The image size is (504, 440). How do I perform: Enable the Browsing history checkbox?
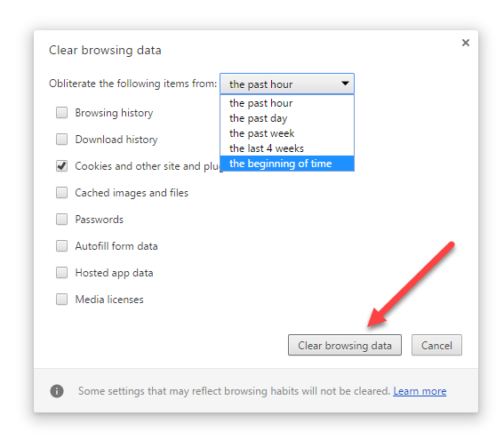tap(61, 113)
